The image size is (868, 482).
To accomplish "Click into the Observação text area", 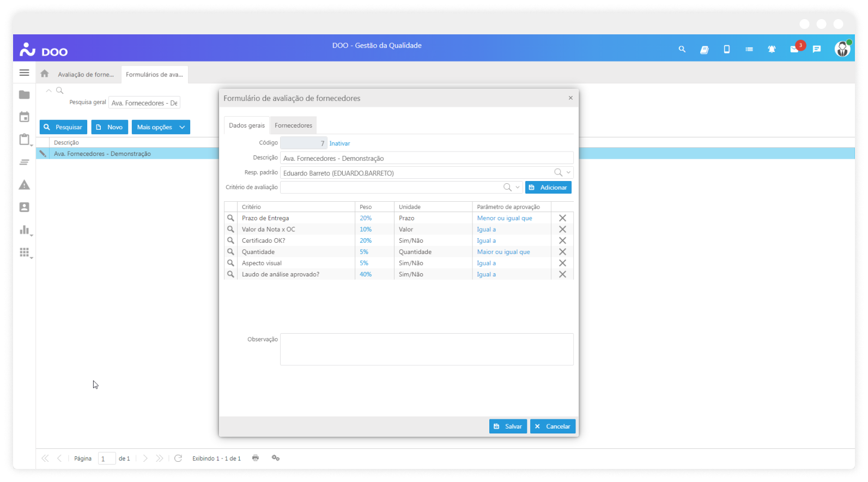I will point(426,349).
